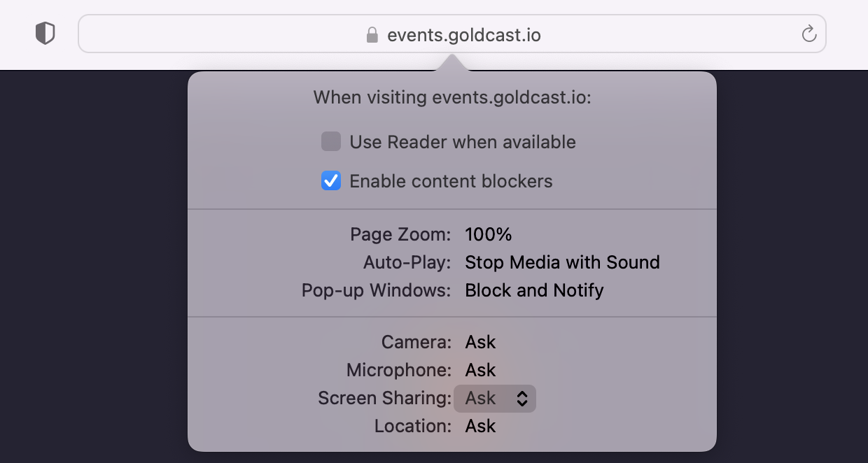This screenshot has height=463, width=868.
Task: Open the Page Zoom 100% dropdown
Action: 489,234
